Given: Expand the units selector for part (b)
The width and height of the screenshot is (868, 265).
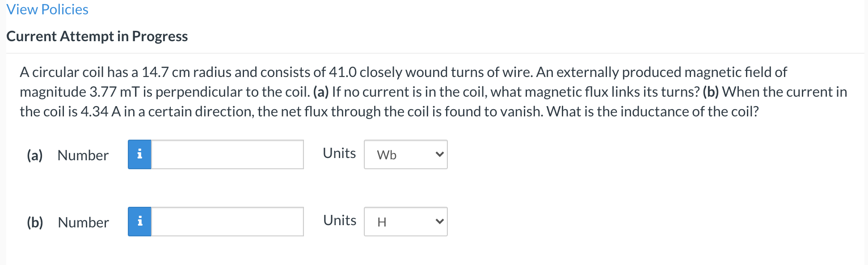Looking at the screenshot, I should (405, 221).
